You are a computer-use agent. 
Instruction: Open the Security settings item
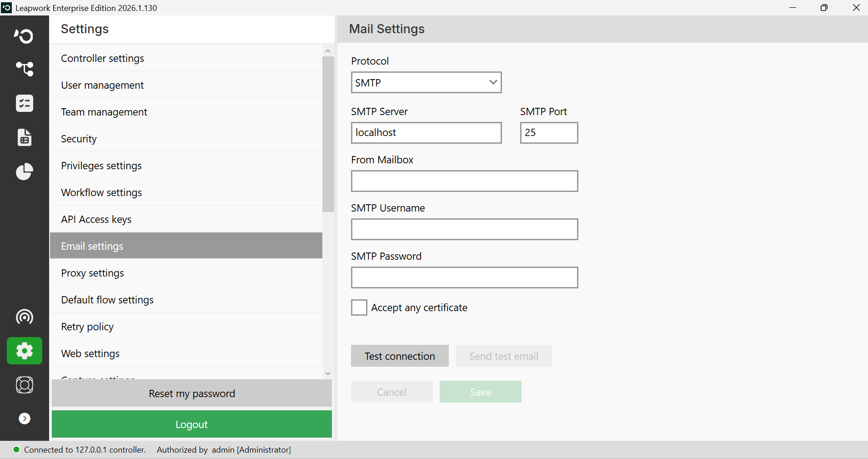pyautogui.click(x=186, y=139)
